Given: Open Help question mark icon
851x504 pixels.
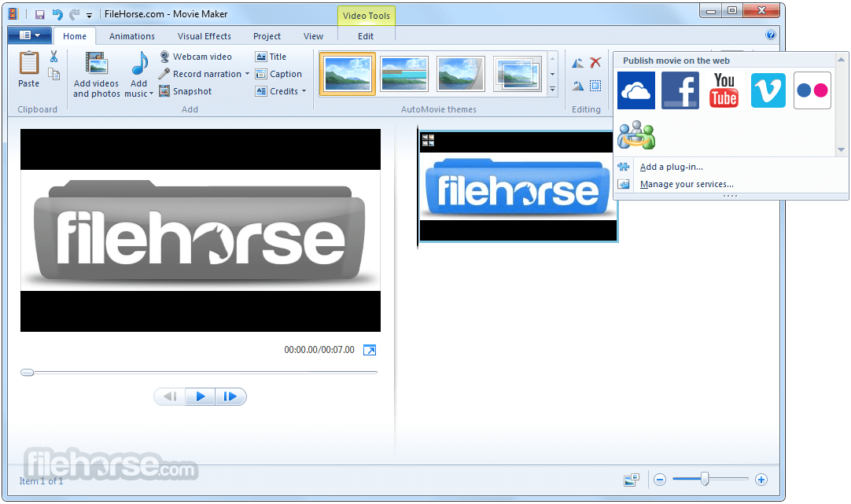Looking at the screenshot, I should click(x=771, y=35).
